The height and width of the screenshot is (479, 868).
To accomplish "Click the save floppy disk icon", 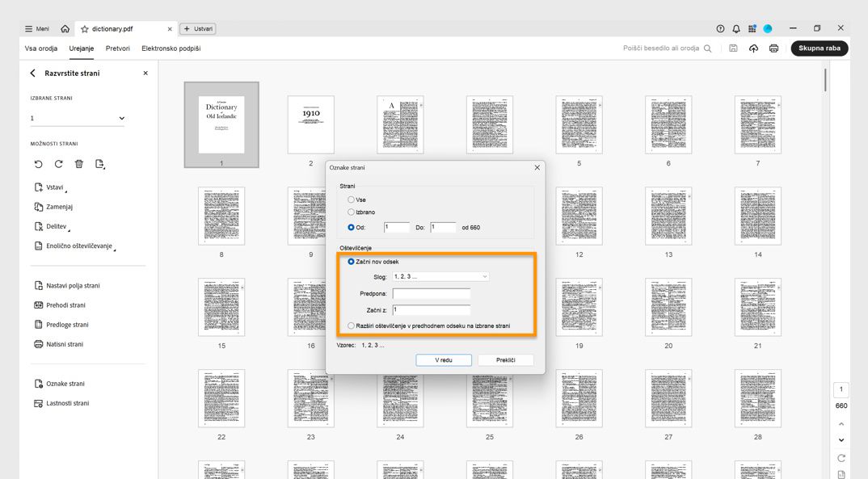I will 733,48.
